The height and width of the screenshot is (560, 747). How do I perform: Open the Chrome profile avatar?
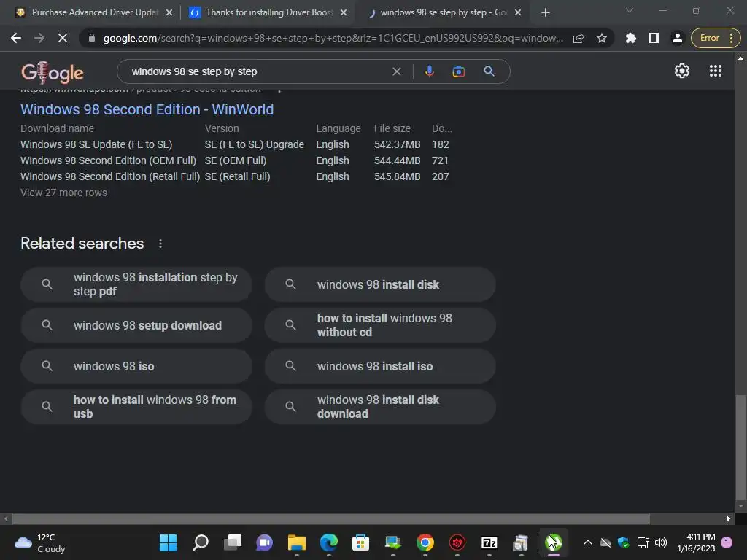click(678, 38)
